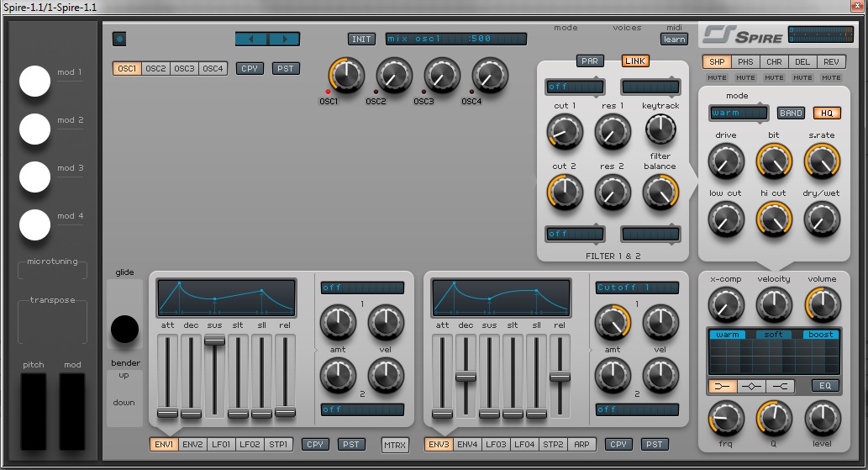Click the cut 2 filter knob

click(565, 192)
